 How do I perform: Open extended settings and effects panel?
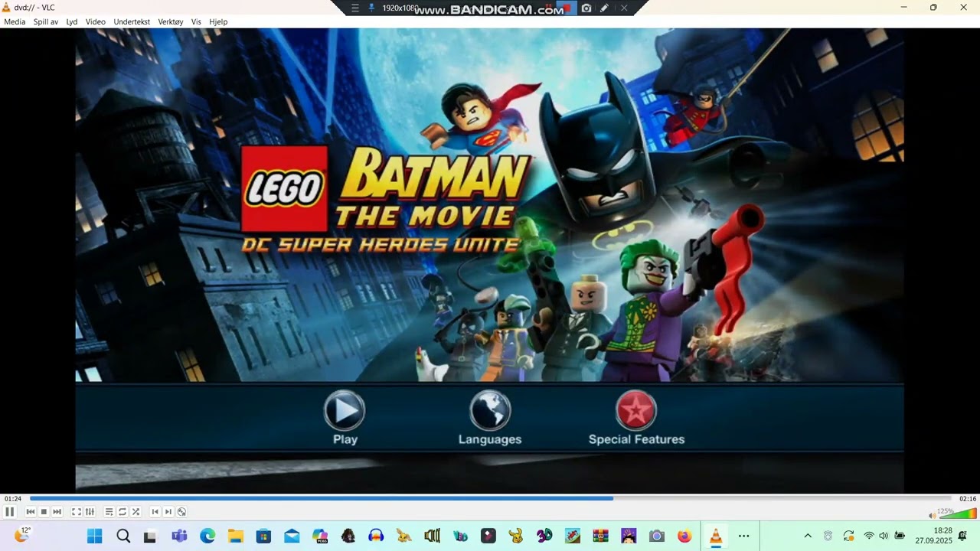coord(90,512)
